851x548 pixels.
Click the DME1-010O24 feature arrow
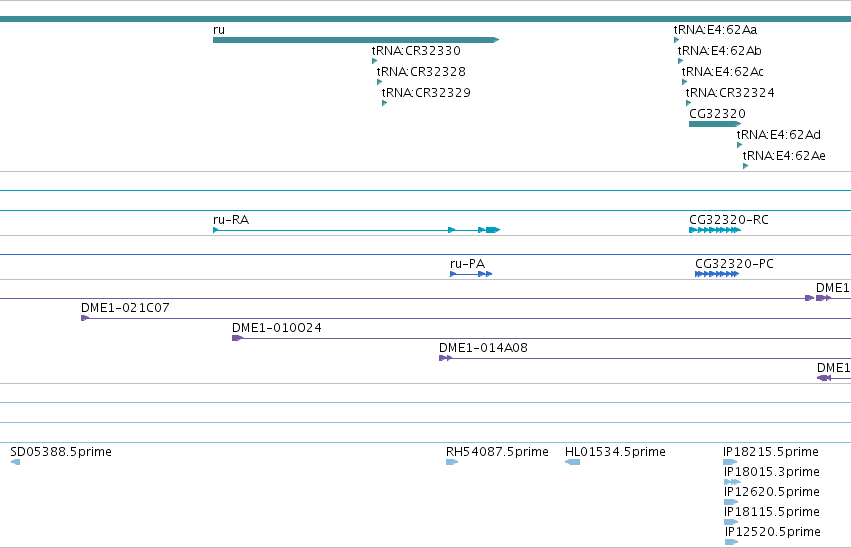(x=238, y=338)
